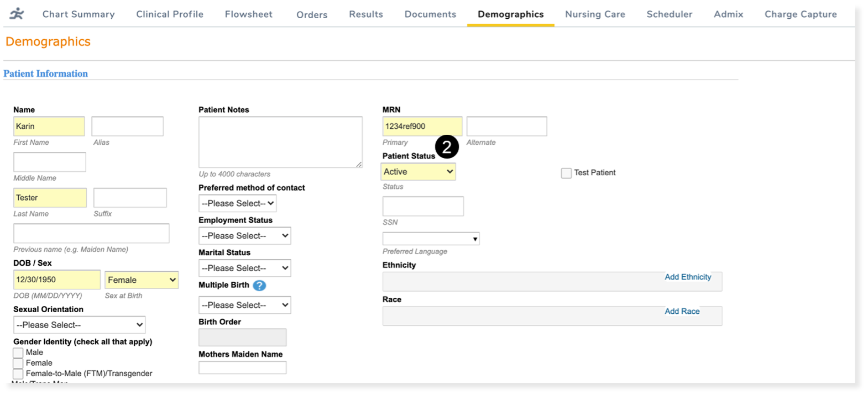Enable the Test Patient checkbox
The image size is (868, 395).
(566, 173)
